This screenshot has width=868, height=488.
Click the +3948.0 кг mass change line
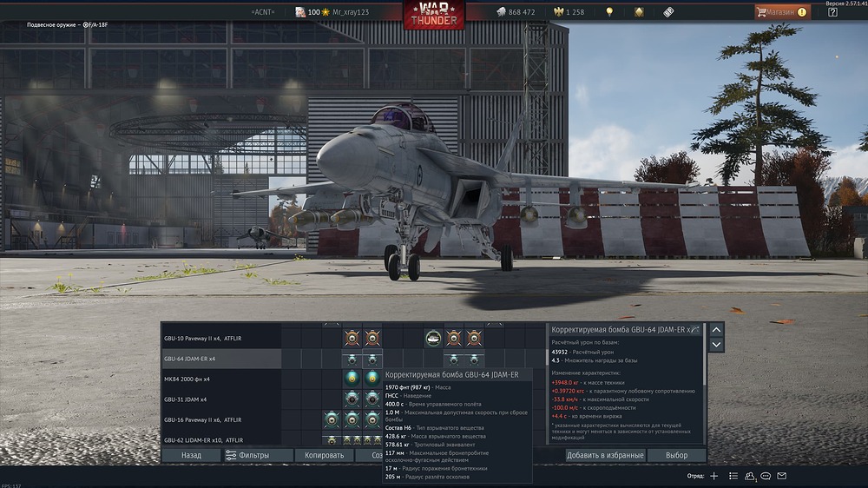click(588, 382)
